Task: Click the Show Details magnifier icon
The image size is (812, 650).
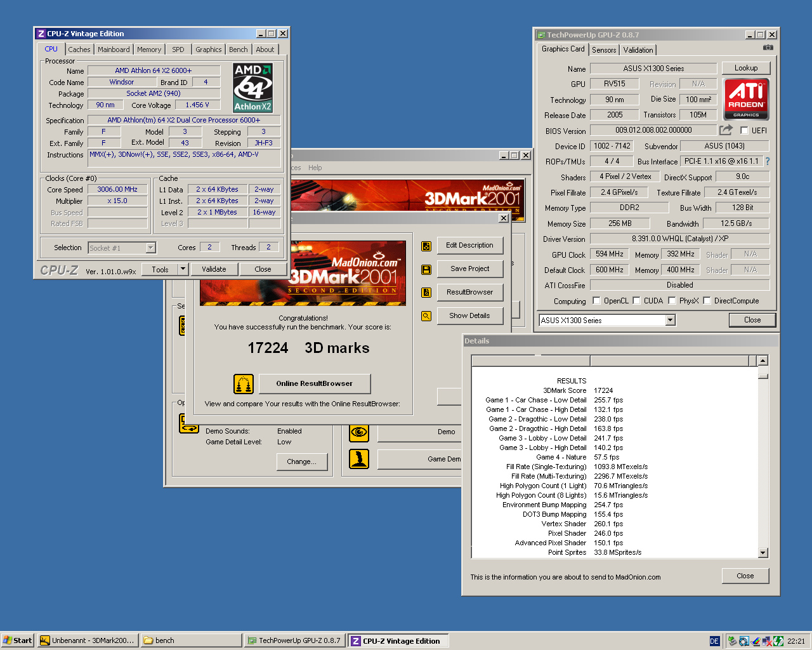Action: [x=426, y=315]
